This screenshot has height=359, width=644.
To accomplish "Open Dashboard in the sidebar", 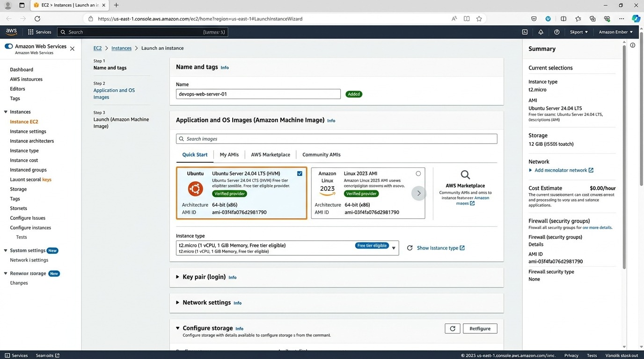I will click(x=22, y=70).
